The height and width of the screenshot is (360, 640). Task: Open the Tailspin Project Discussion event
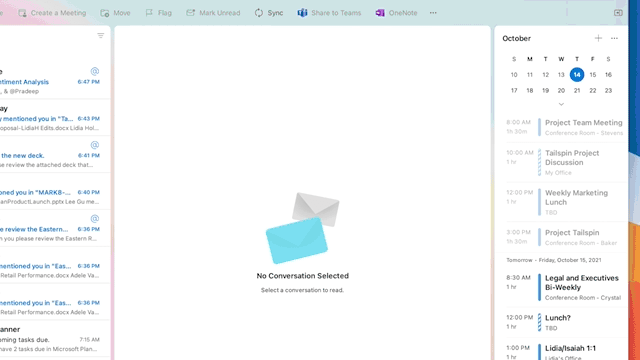pyautogui.click(x=565, y=162)
